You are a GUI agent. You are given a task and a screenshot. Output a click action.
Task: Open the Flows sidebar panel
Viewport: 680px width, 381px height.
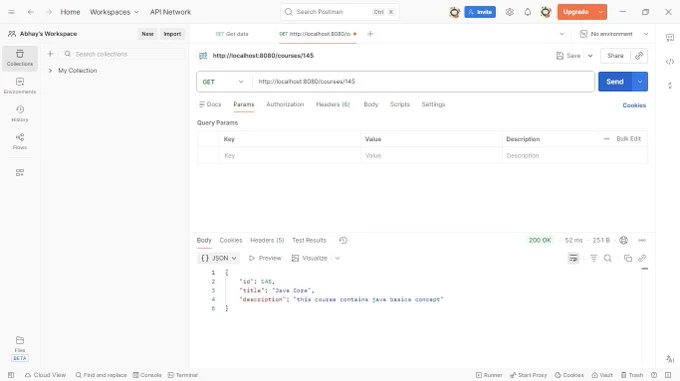click(20, 141)
